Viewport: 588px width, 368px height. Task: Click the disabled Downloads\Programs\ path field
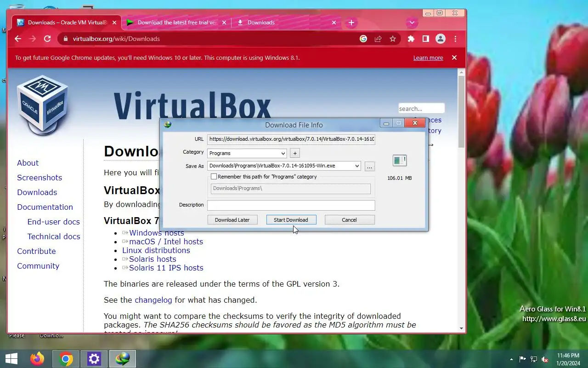point(290,189)
